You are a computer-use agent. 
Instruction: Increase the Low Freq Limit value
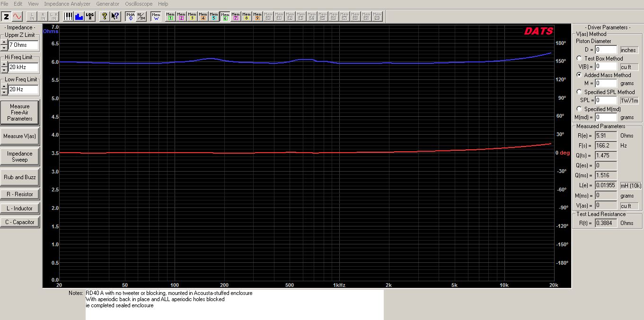pos(4,86)
